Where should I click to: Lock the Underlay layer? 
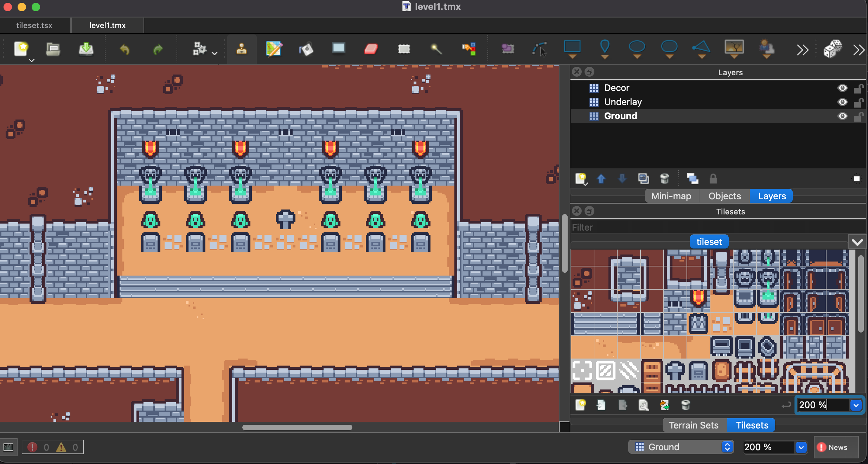858,102
